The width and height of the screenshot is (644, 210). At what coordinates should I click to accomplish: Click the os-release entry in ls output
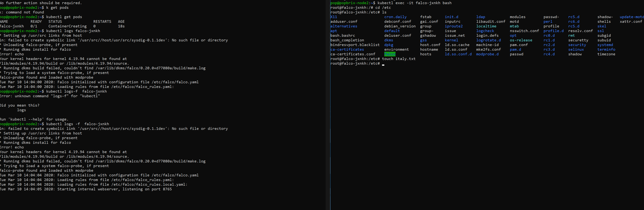[x=521, y=40]
